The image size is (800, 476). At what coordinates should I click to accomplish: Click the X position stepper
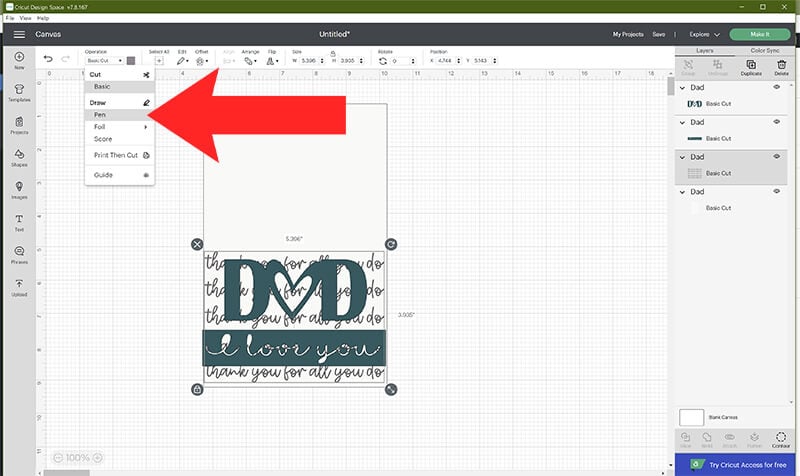tap(459, 61)
